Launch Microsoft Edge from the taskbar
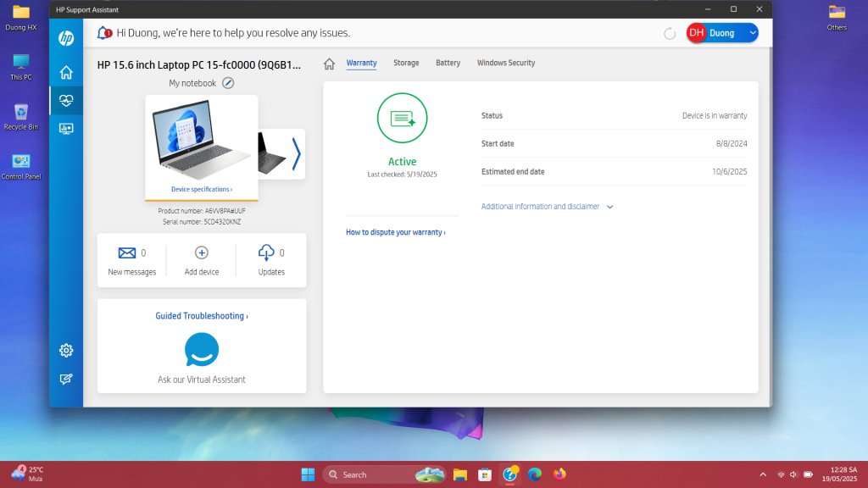Image resolution: width=868 pixels, height=488 pixels. (535, 474)
